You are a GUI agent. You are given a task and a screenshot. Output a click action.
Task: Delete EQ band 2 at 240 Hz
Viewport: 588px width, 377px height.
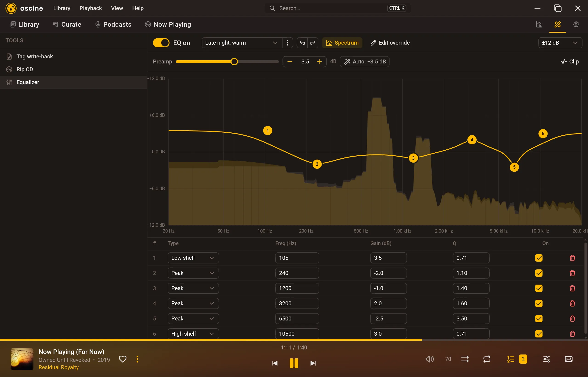click(572, 273)
